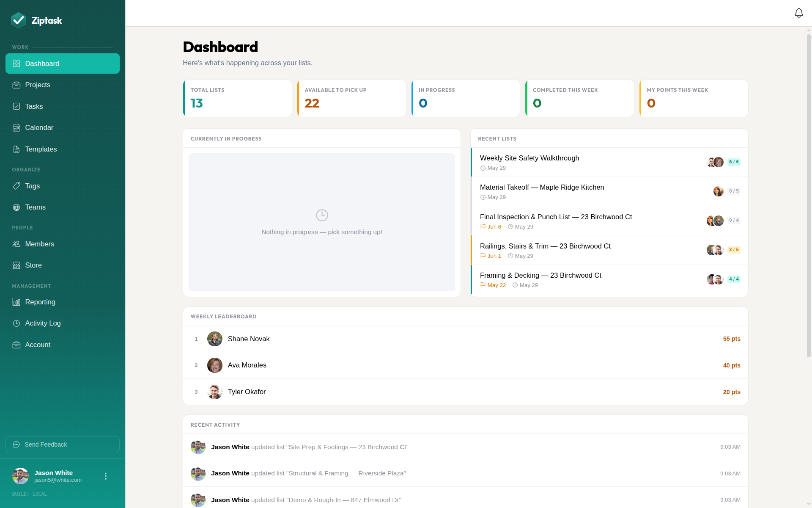Image resolution: width=812 pixels, height=508 pixels.
Task: Click activity about Structural & Framing — Riverside Plaza
Action: pyautogui.click(x=465, y=473)
